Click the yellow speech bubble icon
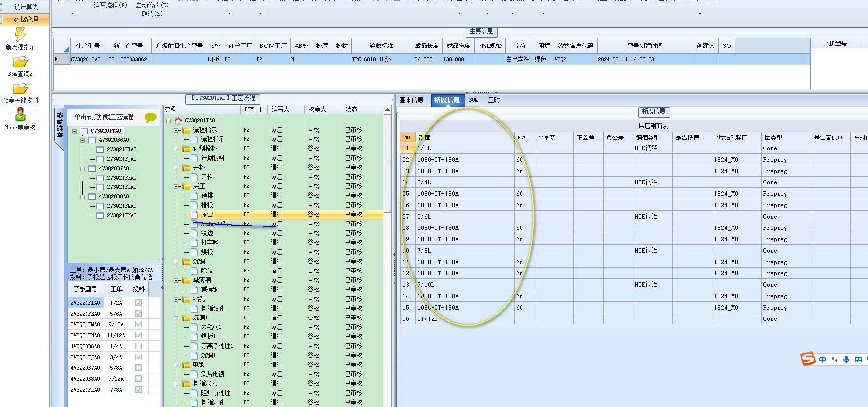Viewport: 868px width, 407px height. click(x=150, y=117)
